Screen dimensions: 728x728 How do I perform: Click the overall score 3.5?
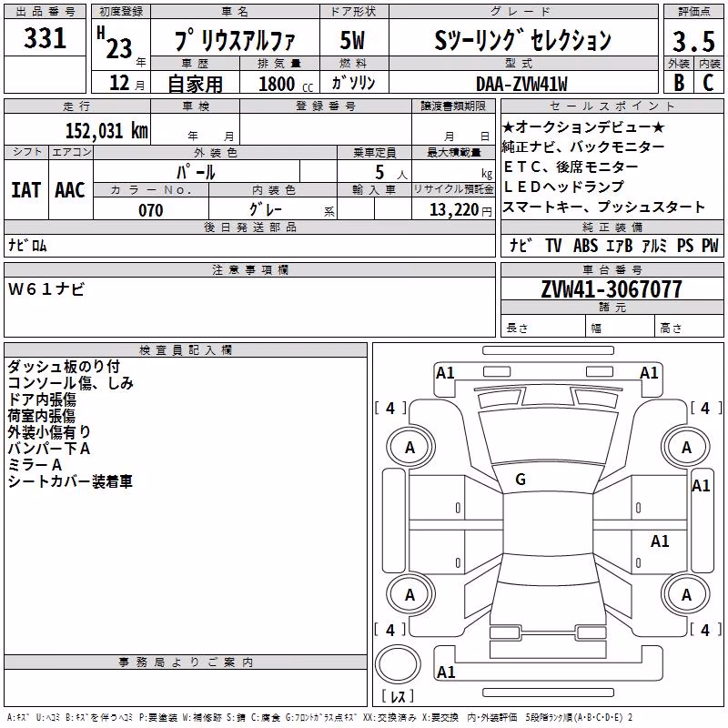693,41
